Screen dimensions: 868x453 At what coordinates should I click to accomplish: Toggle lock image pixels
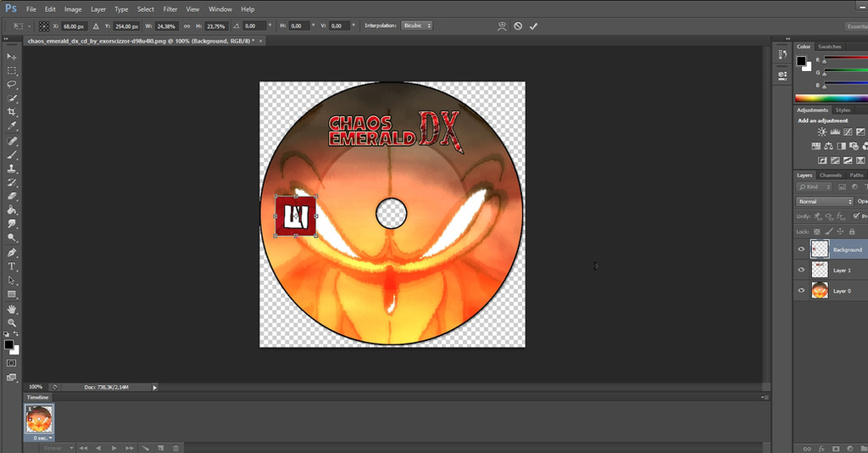(x=829, y=232)
